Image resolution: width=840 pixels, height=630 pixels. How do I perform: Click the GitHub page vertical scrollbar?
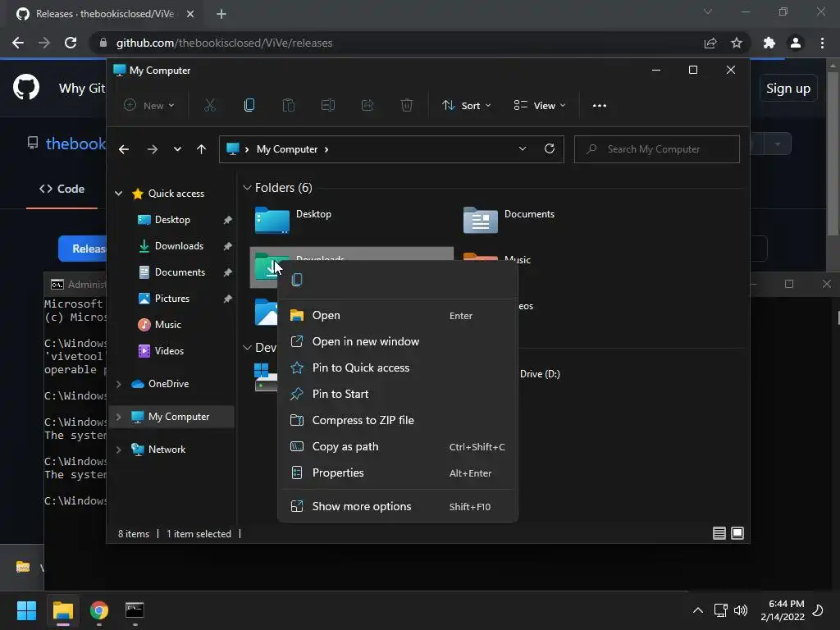tap(833, 155)
